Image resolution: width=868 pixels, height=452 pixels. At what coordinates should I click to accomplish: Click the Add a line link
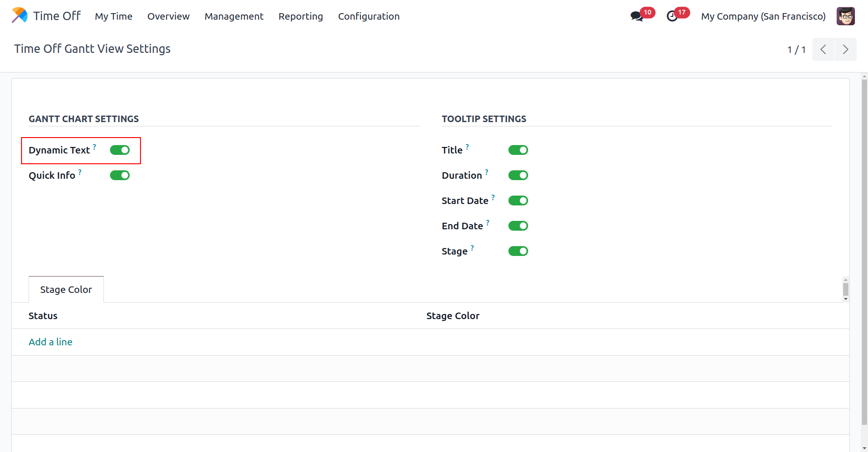pos(51,342)
